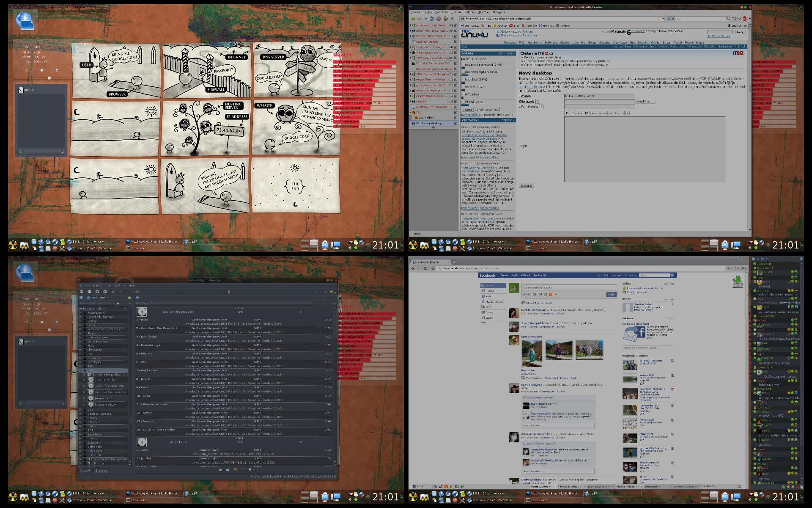Skip to previous track in Amarok
Viewport: 812px width, 508px height.
[x=81, y=292]
